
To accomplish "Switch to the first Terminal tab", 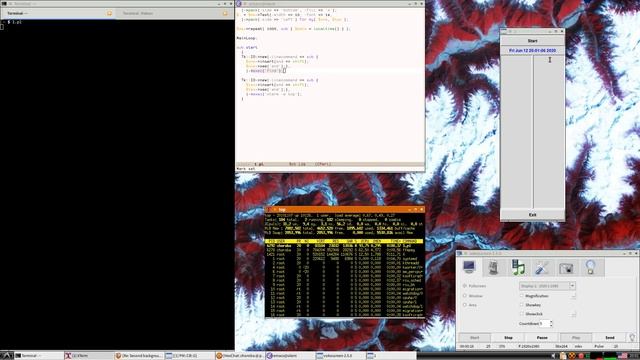I will (58, 13).
